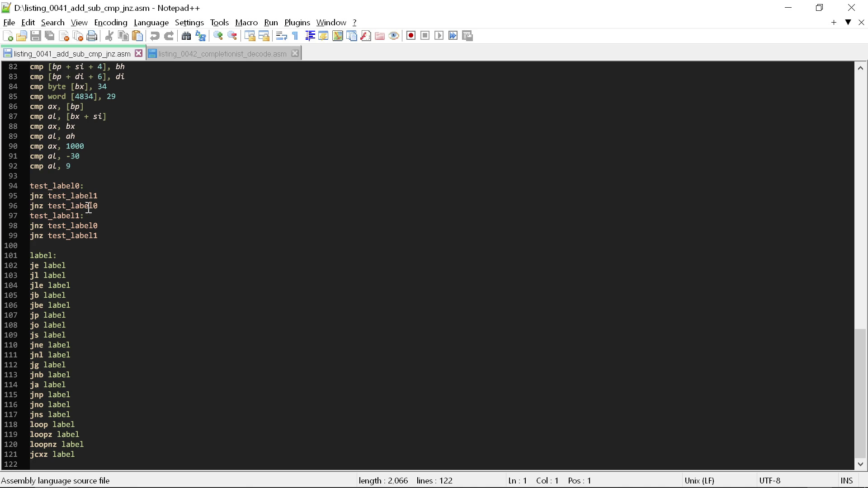This screenshot has height=488, width=868.
Task: Click the Zoom In magnifier icon
Action: click(x=218, y=36)
